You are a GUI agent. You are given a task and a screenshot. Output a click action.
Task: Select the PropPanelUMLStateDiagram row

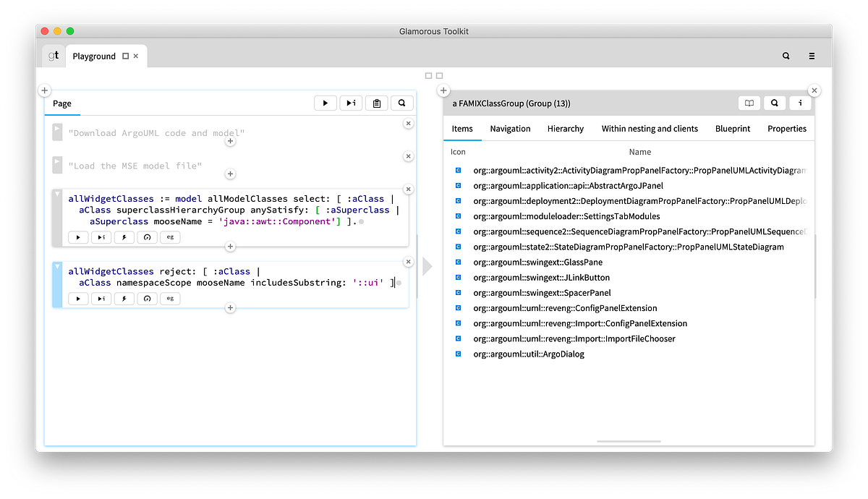point(629,247)
